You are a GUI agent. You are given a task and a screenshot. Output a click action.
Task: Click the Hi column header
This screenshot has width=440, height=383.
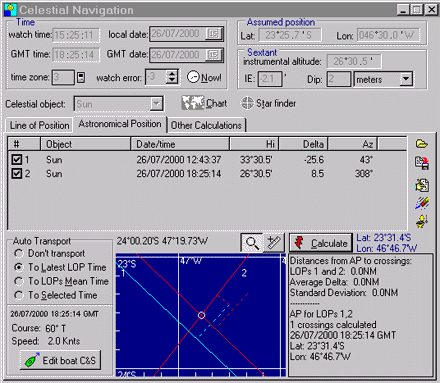tap(254, 144)
